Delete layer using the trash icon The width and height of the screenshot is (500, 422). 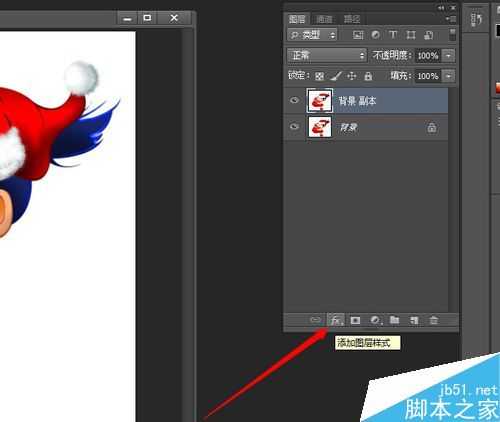433,320
